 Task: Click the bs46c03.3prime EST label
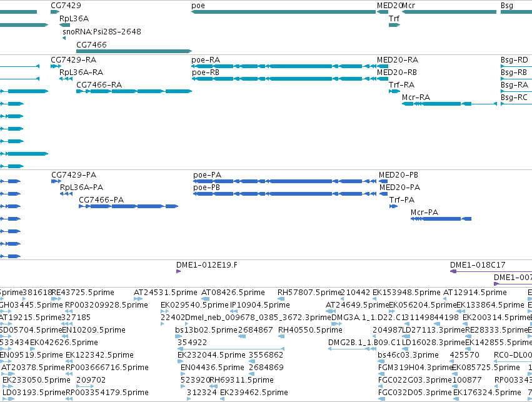point(408,355)
